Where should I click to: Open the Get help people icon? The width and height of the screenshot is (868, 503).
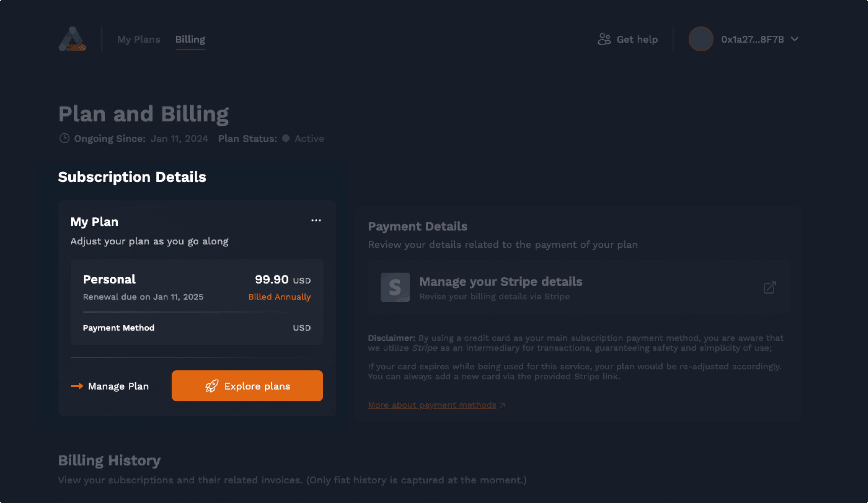(604, 39)
